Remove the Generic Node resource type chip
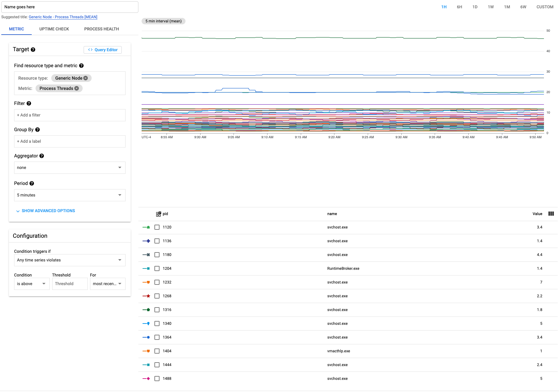The height and width of the screenshot is (392, 559). tap(86, 78)
